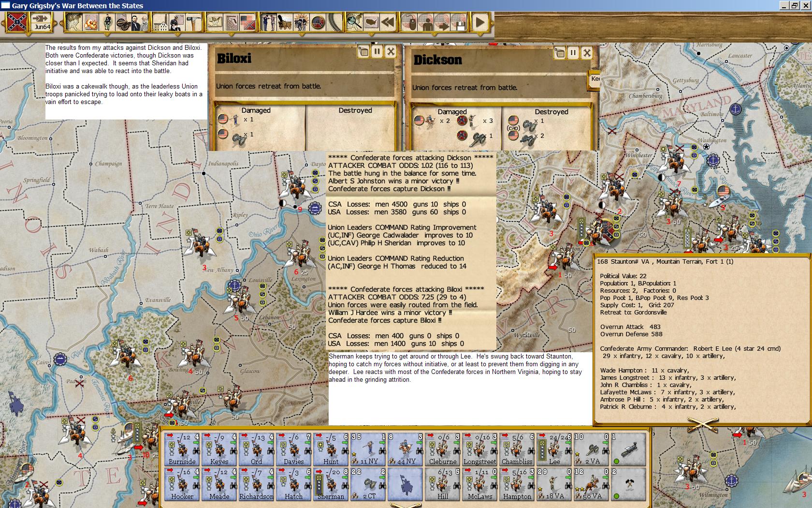This screenshot has width=812, height=508.
Task: Click the Confederate flag side icon
Action: point(16,22)
